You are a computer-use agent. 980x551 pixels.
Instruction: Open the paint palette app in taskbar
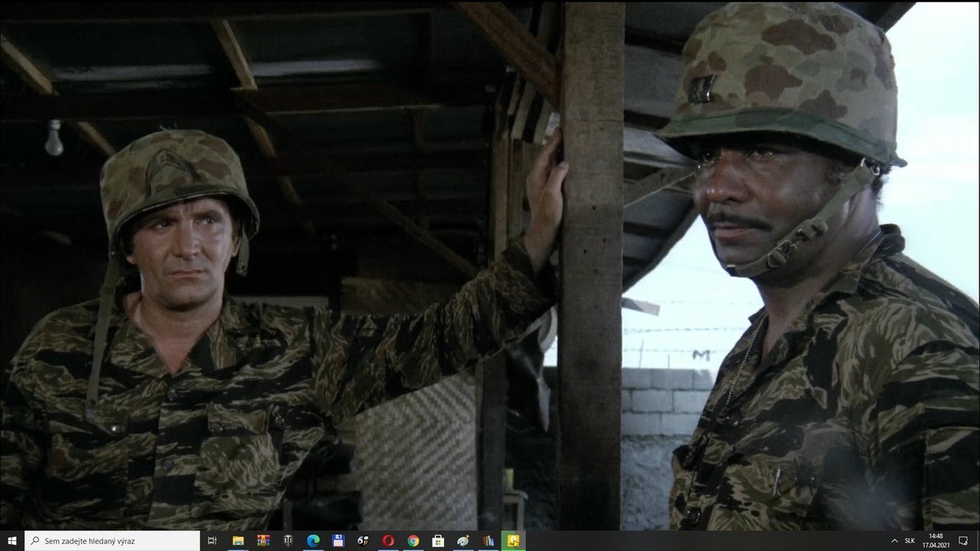[463, 540]
